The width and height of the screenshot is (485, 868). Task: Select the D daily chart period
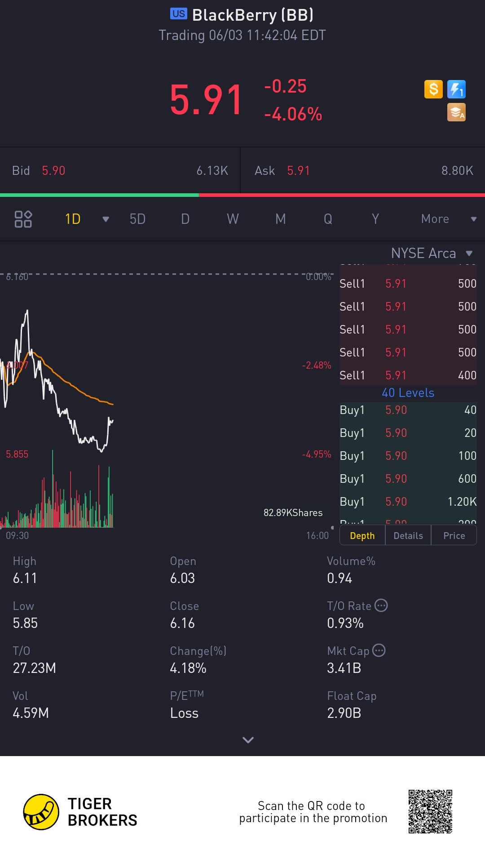coord(185,219)
